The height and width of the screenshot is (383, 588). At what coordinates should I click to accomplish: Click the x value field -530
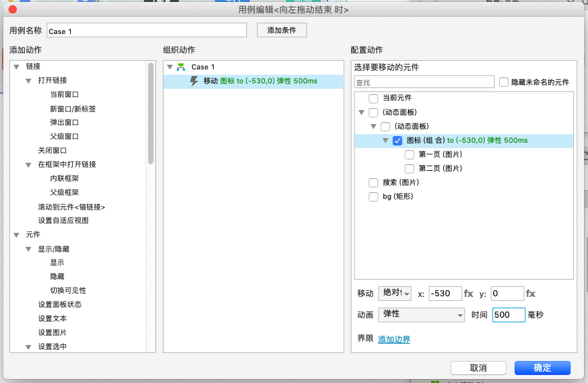445,294
